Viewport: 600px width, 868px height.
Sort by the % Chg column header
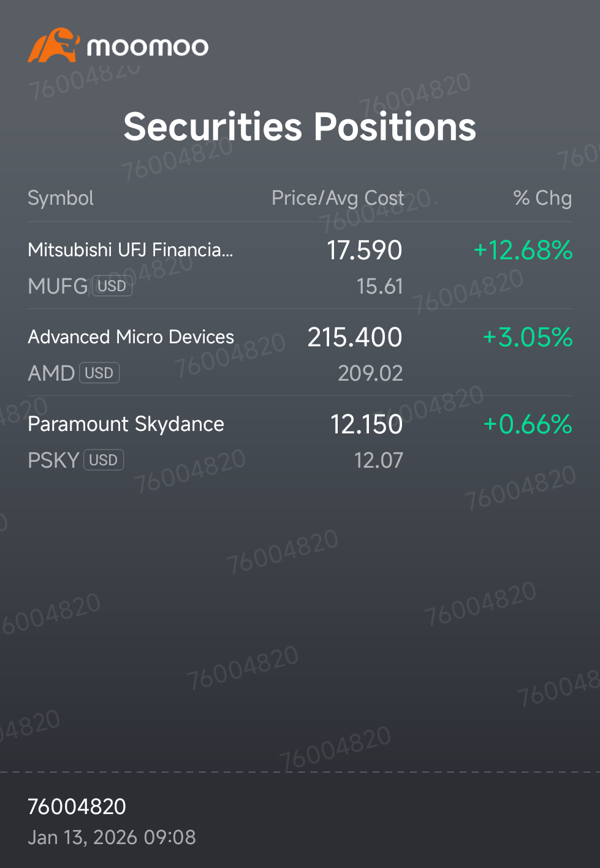[542, 198]
